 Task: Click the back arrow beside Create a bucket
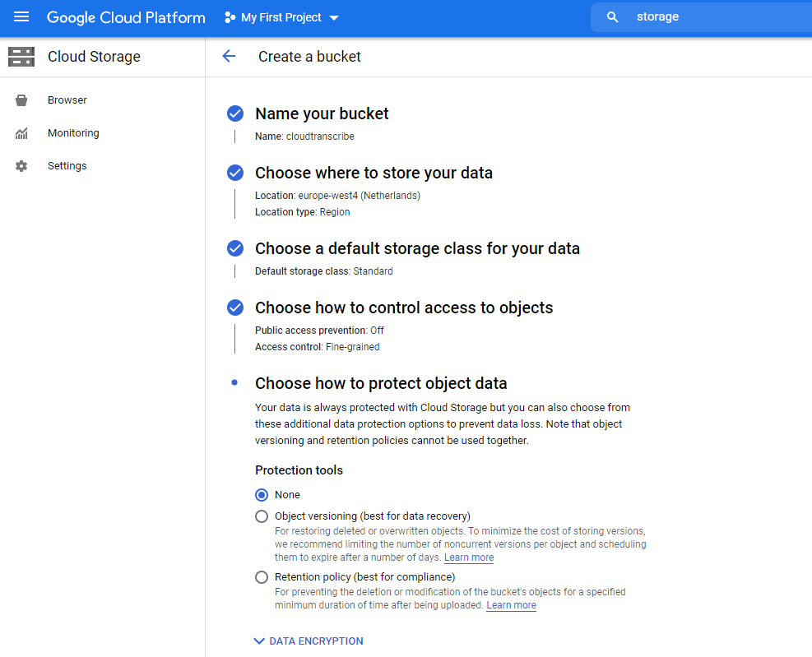tap(229, 57)
